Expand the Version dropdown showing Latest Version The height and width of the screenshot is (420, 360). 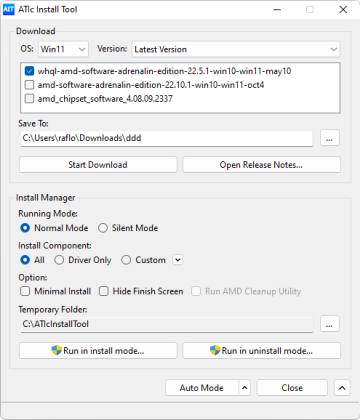pos(236,49)
